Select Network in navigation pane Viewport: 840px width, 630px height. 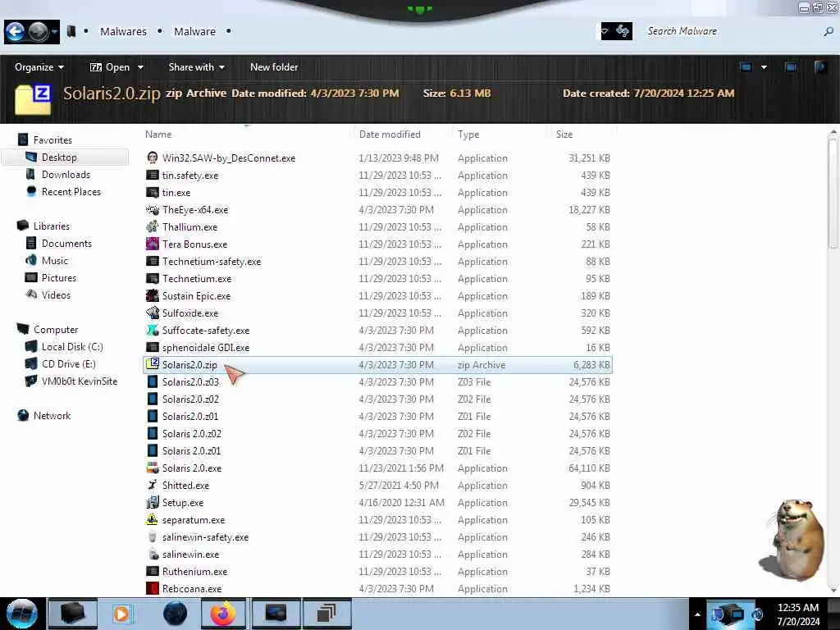point(52,416)
